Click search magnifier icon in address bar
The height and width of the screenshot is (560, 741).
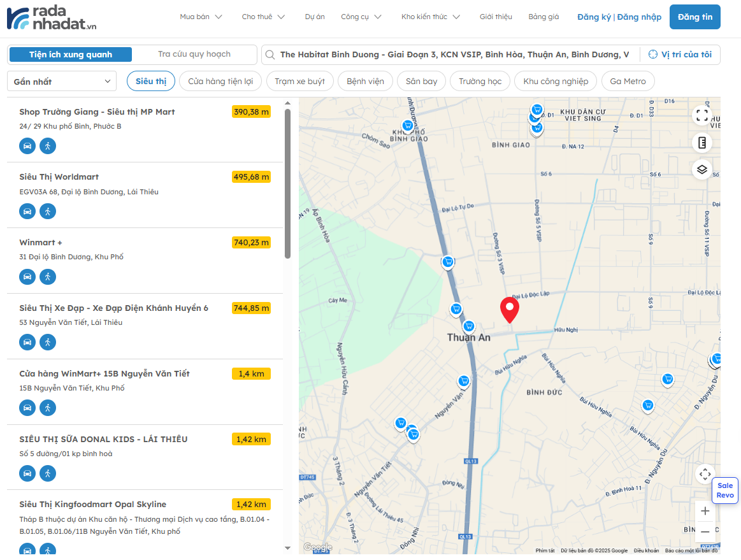tap(270, 55)
